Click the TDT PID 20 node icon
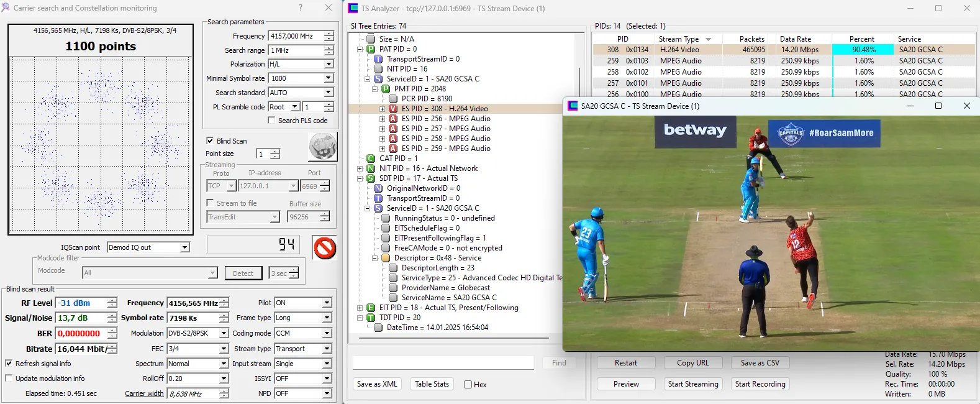The image size is (980, 404). coord(371,318)
